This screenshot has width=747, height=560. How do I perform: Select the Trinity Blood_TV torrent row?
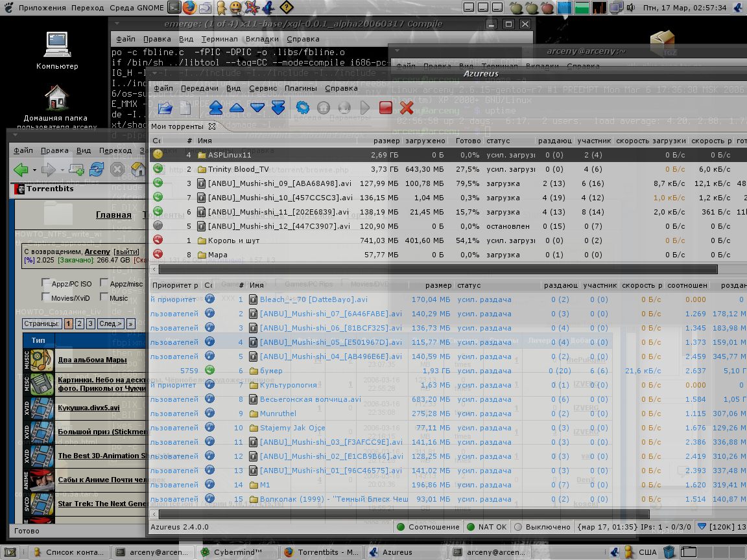pyautogui.click(x=448, y=169)
